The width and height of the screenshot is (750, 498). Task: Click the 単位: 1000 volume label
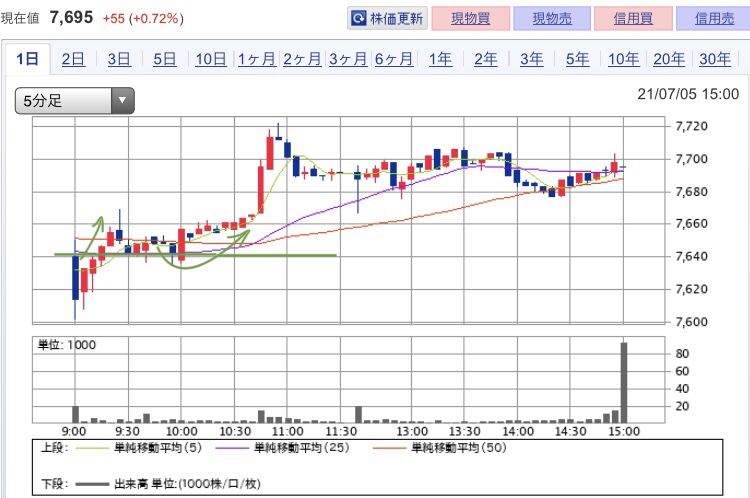pos(66,345)
